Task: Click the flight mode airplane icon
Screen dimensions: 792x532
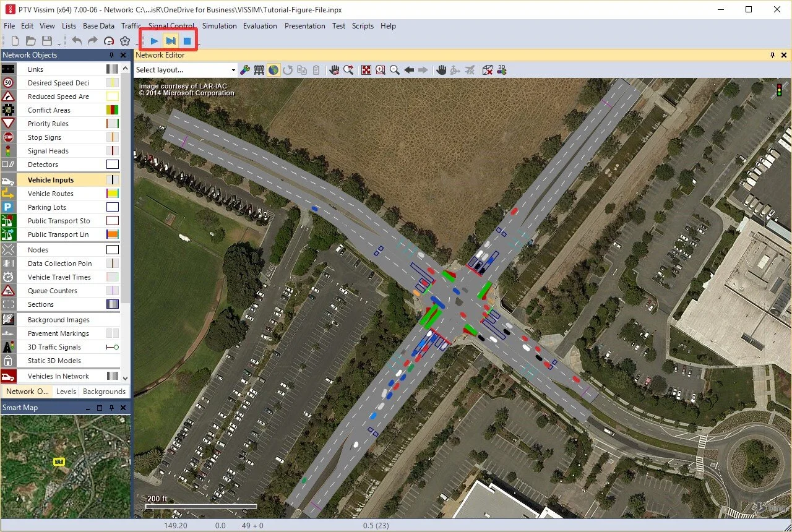Action: 470,70
